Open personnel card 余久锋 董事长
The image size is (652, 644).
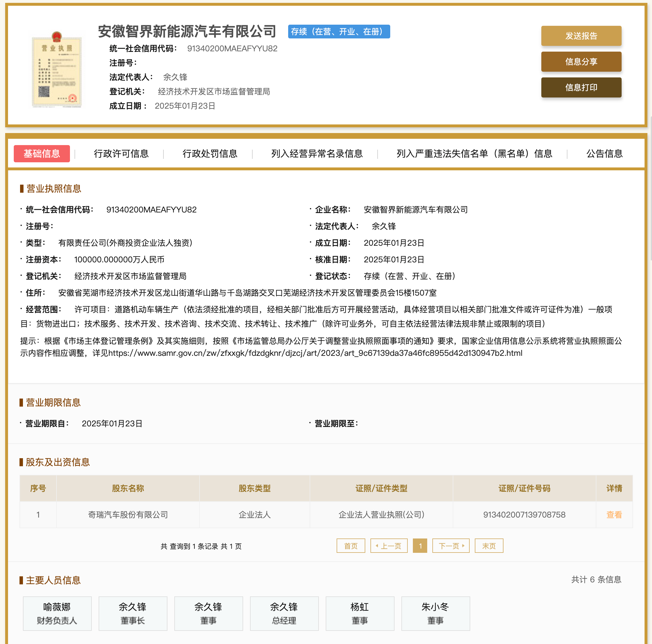click(133, 613)
